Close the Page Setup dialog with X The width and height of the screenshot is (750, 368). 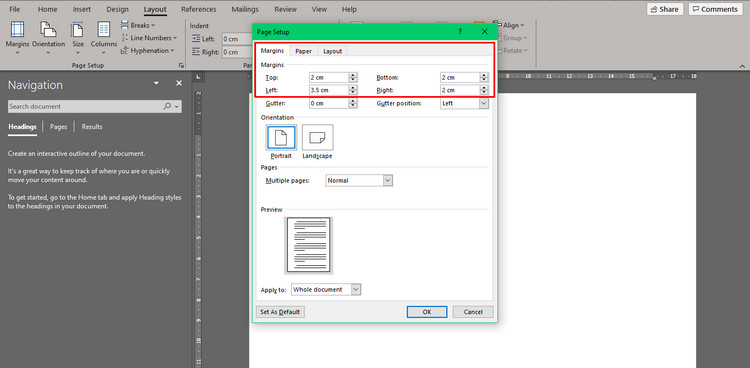pos(485,32)
